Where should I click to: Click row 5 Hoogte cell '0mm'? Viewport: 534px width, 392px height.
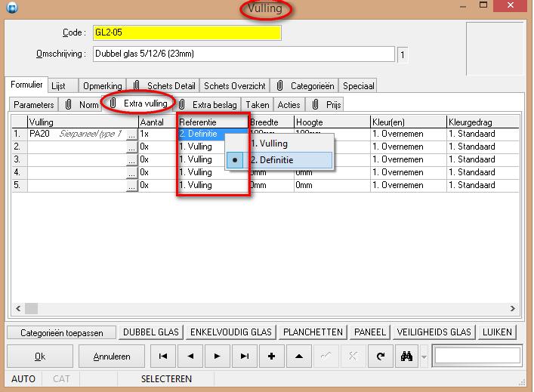click(332, 185)
